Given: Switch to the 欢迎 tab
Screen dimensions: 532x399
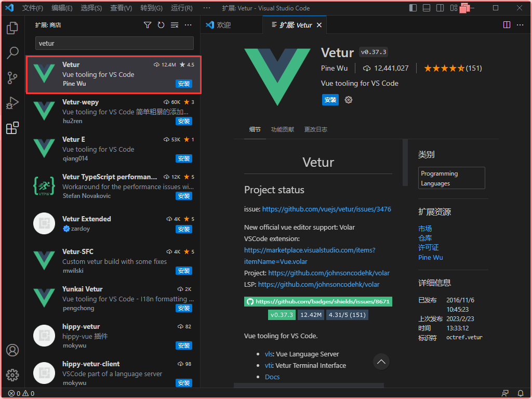Looking at the screenshot, I should 231,25.
